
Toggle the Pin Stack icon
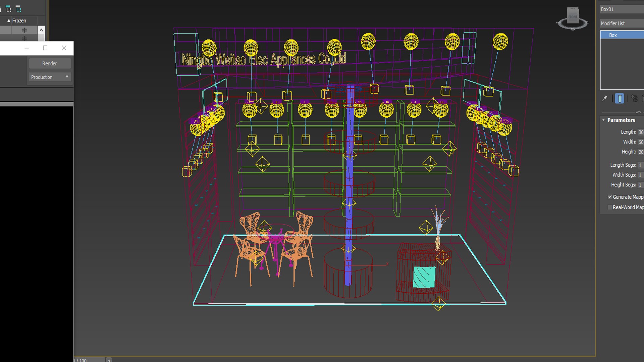coord(604,98)
